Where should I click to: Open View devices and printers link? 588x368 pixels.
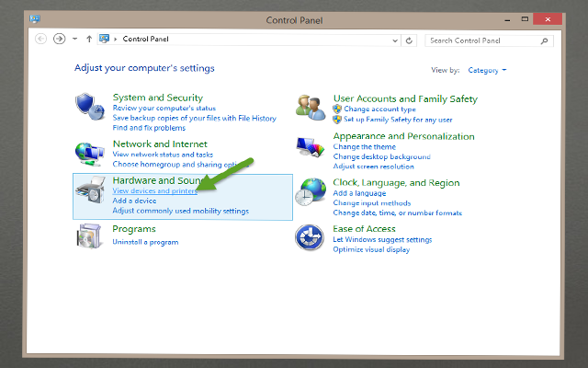(154, 190)
